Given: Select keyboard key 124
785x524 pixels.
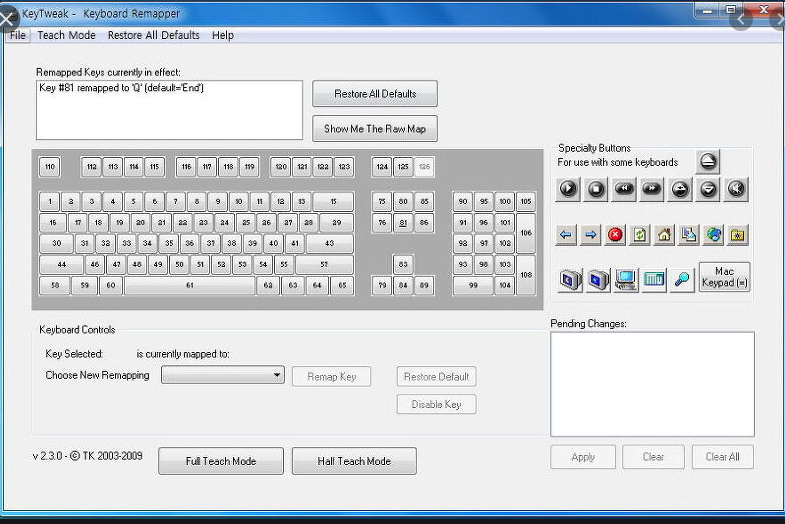Looking at the screenshot, I should (x=382, y=167).
